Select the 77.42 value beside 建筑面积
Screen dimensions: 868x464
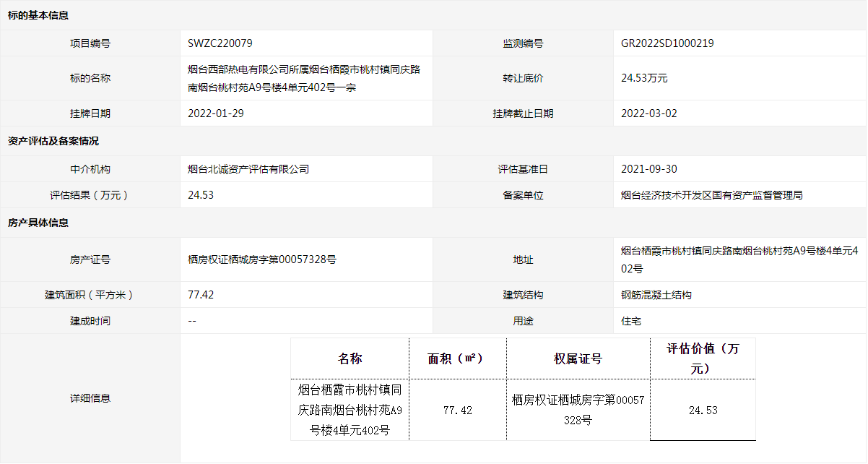[x=201, y=295]
